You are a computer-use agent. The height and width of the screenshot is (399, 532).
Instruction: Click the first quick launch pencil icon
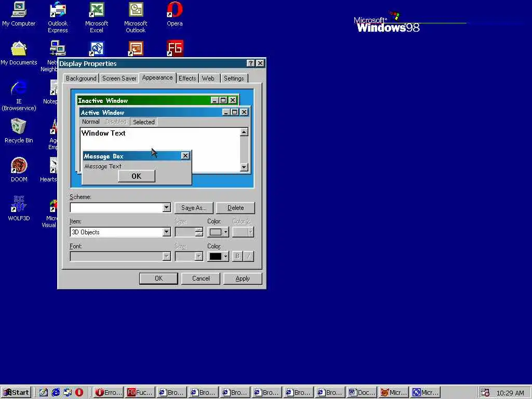[x=44, y=392]
